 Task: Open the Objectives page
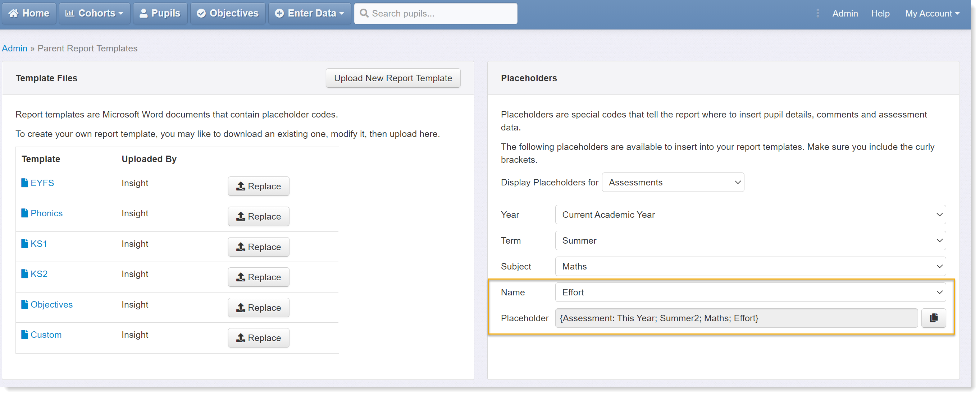(x=228, y=13)
